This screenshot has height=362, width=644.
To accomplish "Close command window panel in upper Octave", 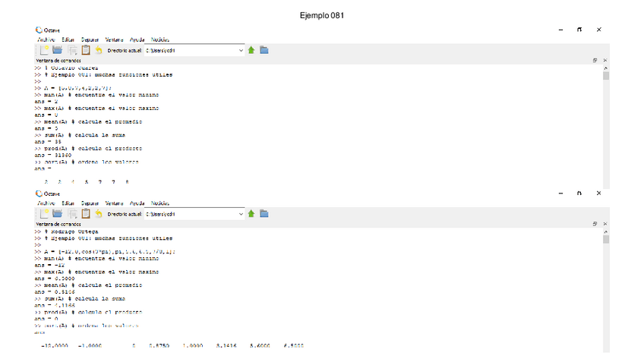I will pyautogui.click(x=605, y=61).
